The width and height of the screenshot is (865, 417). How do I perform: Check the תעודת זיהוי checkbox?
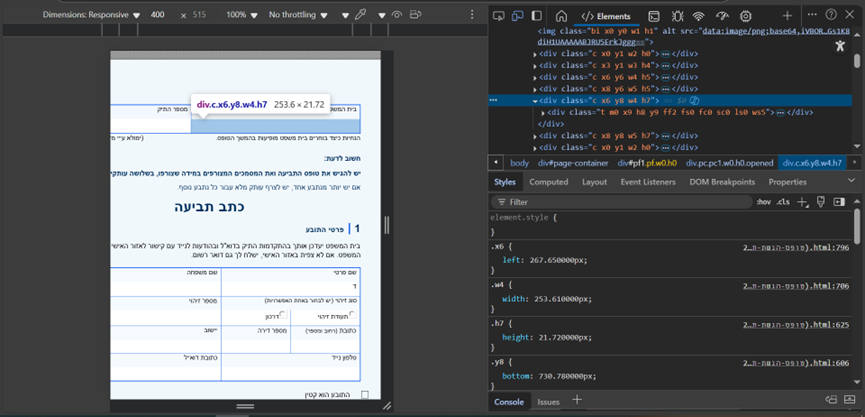tap(353, 314)
